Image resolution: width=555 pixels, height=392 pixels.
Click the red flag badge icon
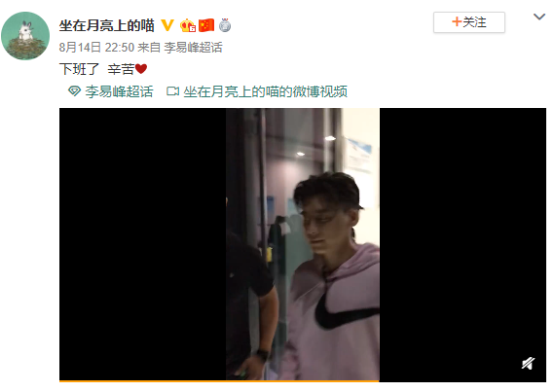pos(206,25)
